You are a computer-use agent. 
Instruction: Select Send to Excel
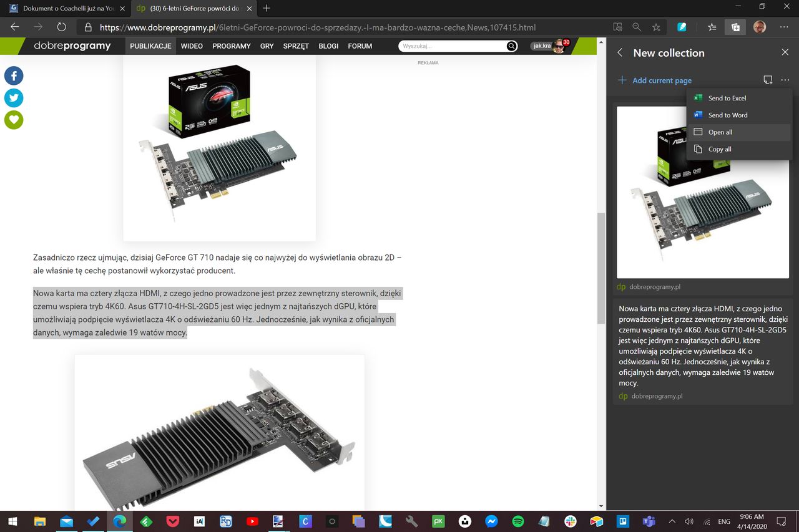click(739, 98)
